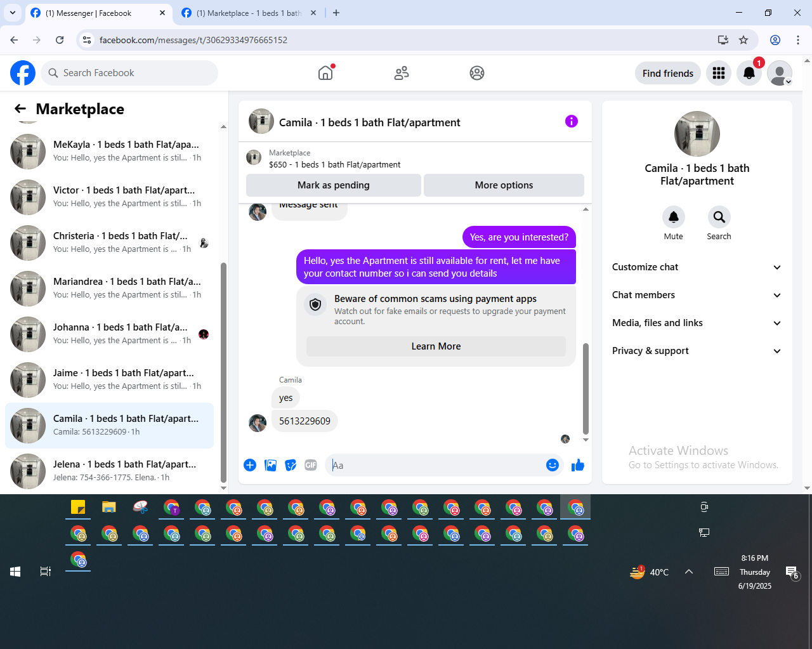Click the Find friends button

click(x=668, y=73)
